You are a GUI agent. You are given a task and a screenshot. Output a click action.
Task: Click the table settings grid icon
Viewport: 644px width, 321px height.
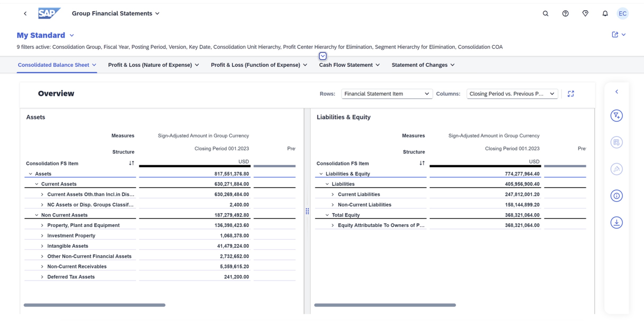(x=616, y=142)
